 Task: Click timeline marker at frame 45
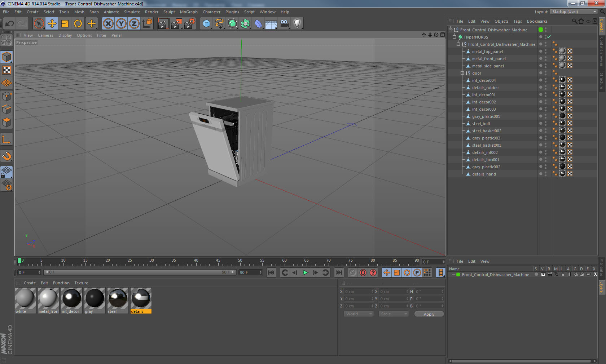click(218, 261)
